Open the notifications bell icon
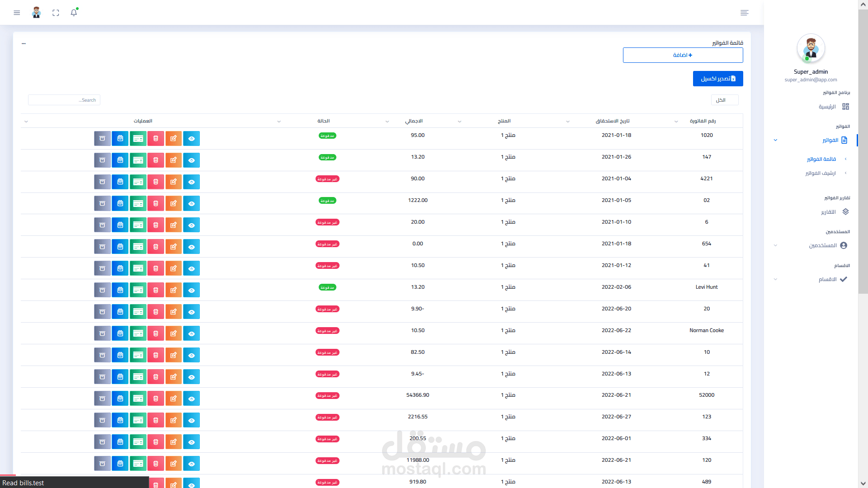Viewport: 868px width, 488px height. [x=74, y=13]
